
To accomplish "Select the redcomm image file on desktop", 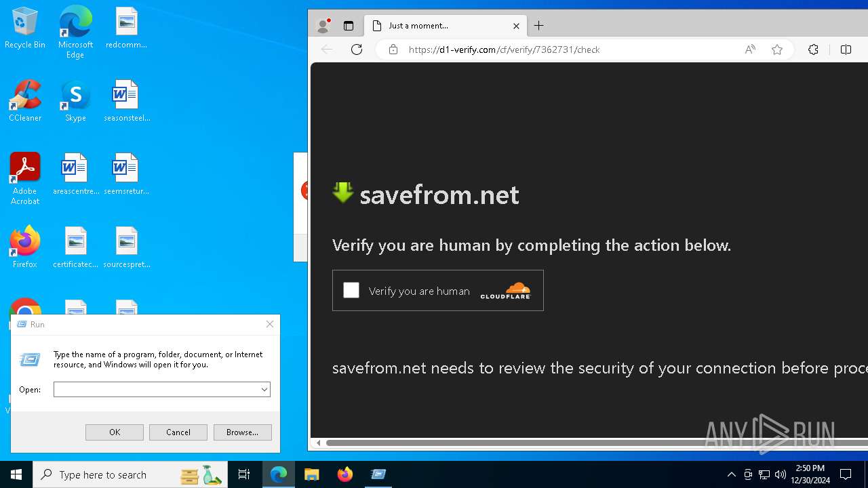I will point(126,28).
